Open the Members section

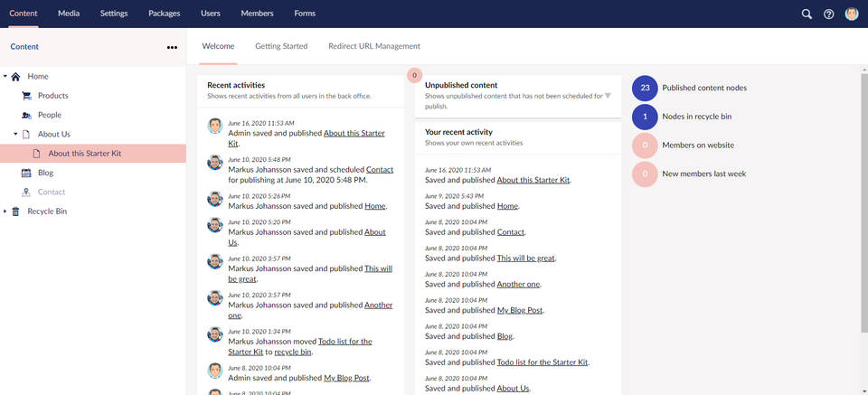coord(258,14)
